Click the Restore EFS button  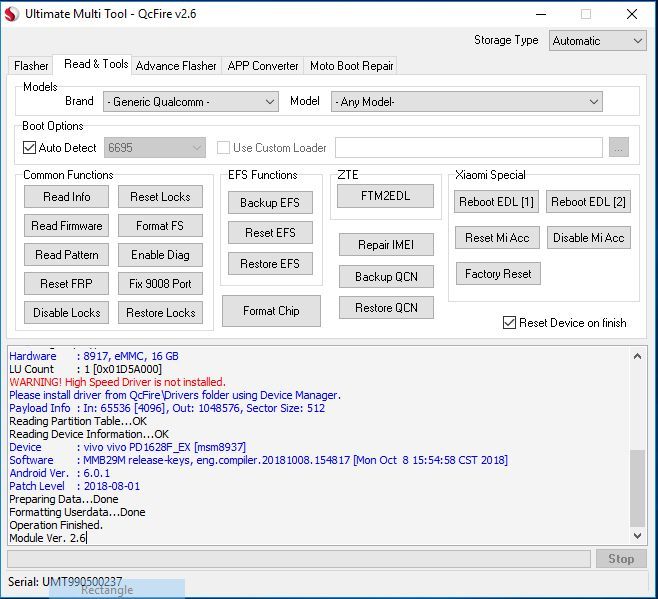click(270, 264)
